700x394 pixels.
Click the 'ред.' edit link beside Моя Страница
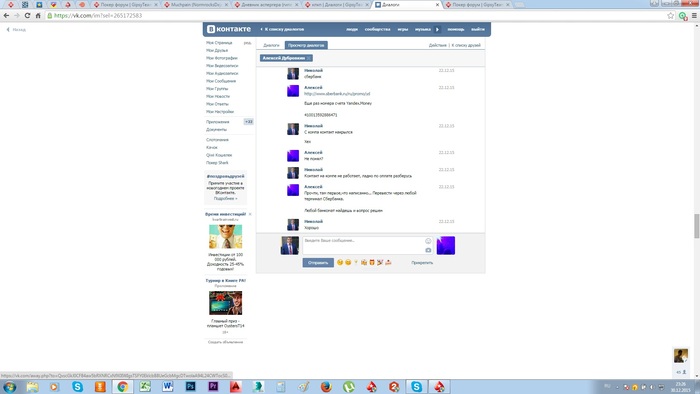coord(247,43)
